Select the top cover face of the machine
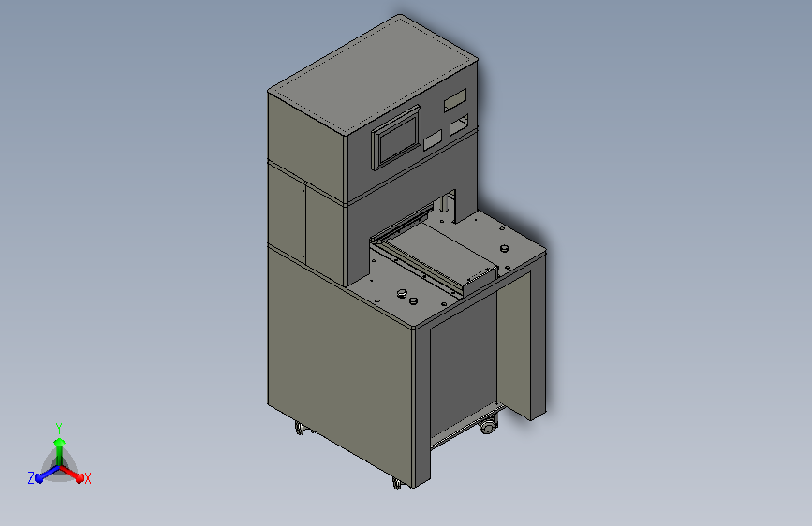812x526 pixels. coord(373,74)
